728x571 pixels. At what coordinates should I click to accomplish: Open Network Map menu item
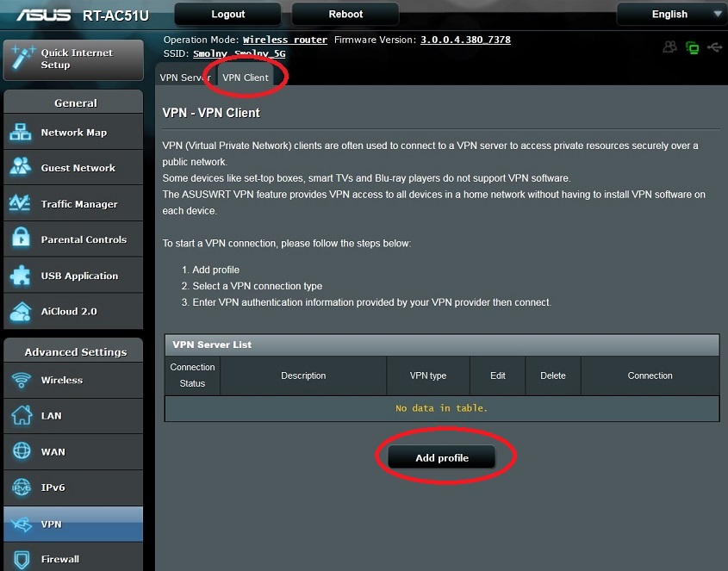click(73, 133)
